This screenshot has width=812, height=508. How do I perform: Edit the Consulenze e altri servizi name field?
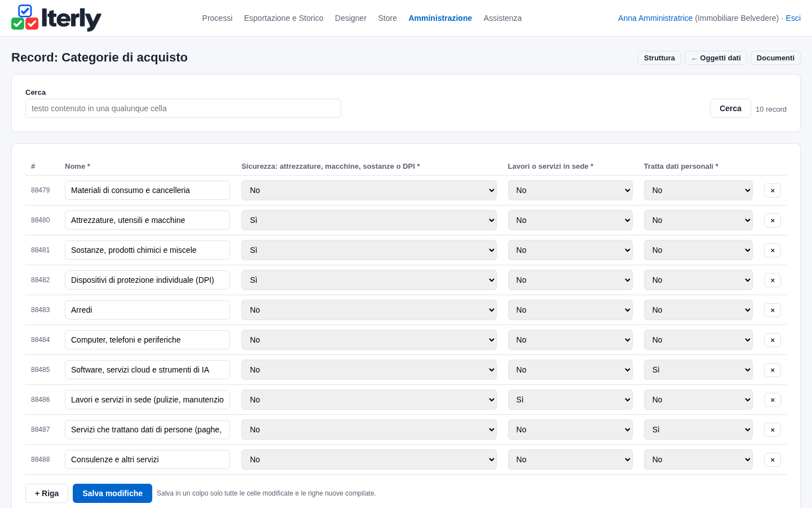click(147, 459)
